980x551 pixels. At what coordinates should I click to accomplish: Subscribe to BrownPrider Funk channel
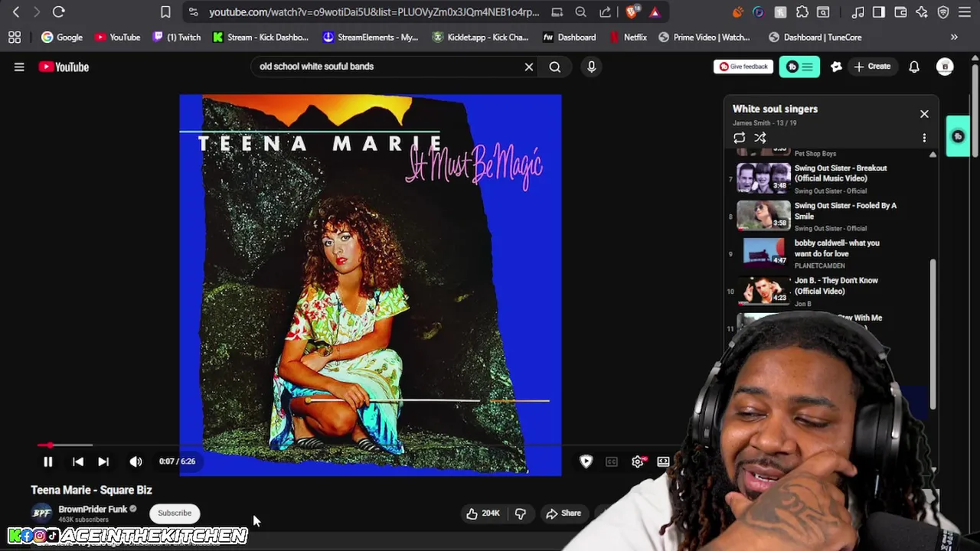pos(175,514)
